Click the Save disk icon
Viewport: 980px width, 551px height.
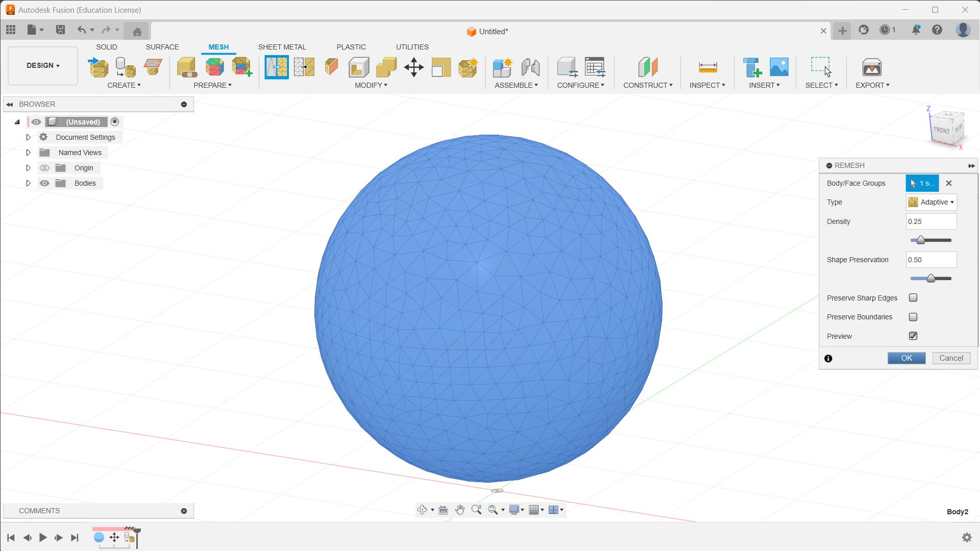click(x=60, y=30)
